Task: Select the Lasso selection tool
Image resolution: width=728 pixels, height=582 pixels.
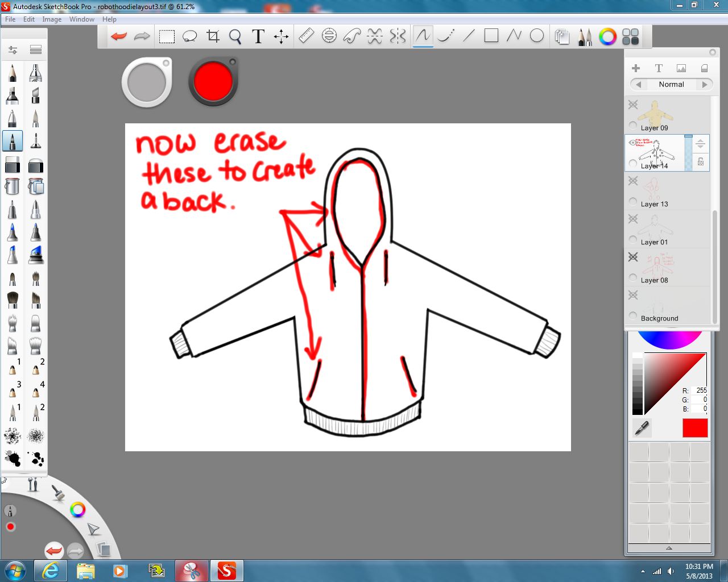Action: [189, 36]
